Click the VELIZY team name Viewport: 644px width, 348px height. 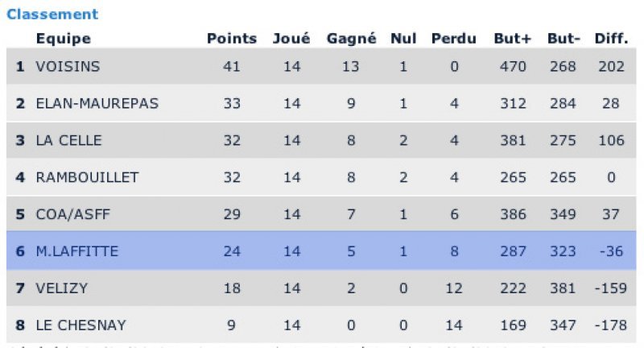click(60, 288)
